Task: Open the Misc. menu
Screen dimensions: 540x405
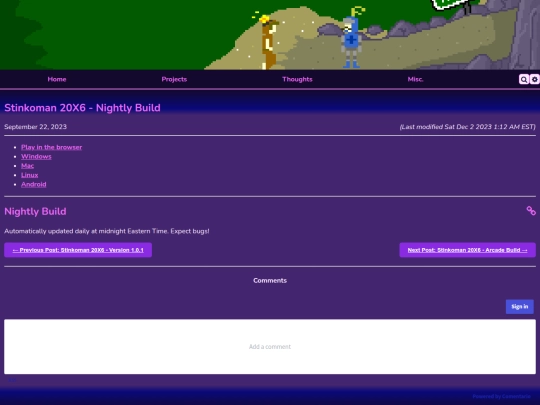Action: [415, 79]
